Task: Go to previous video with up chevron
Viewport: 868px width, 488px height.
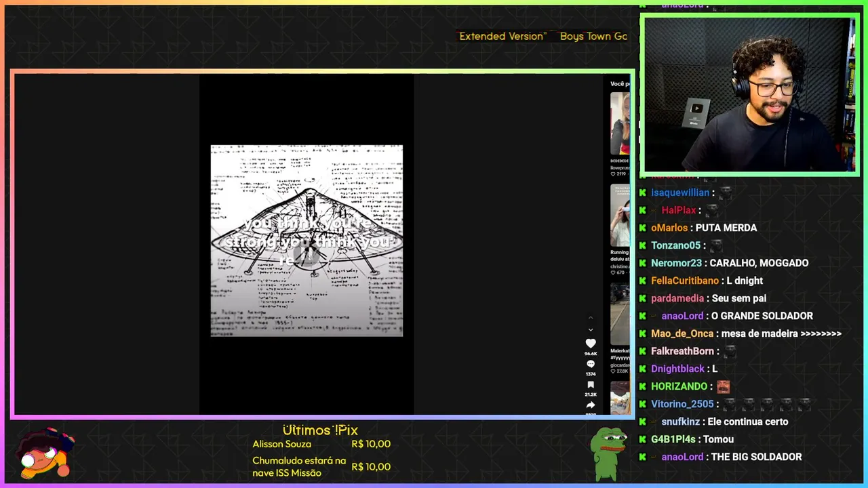Action: point(591,317)
